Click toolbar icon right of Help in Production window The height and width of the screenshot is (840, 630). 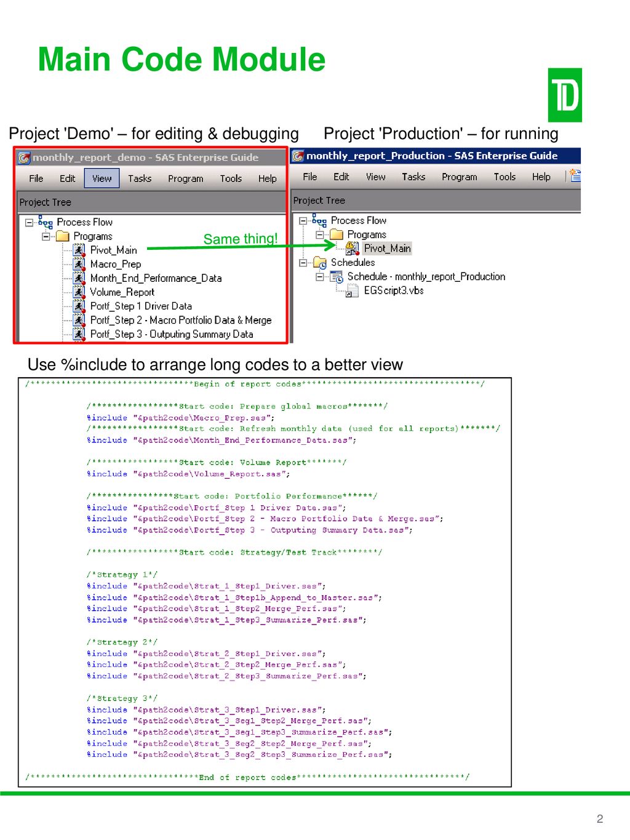pos(575,176)
